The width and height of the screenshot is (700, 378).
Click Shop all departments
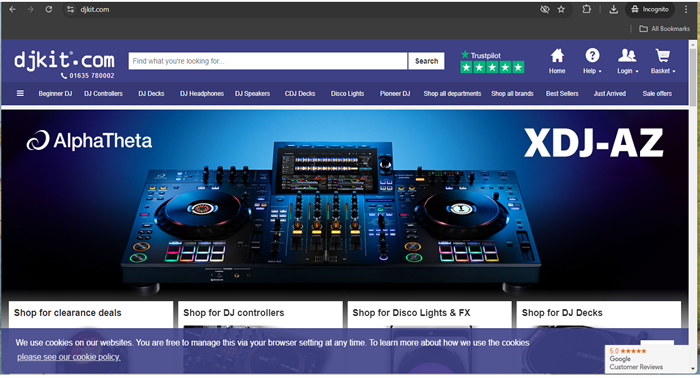point(452,94)
